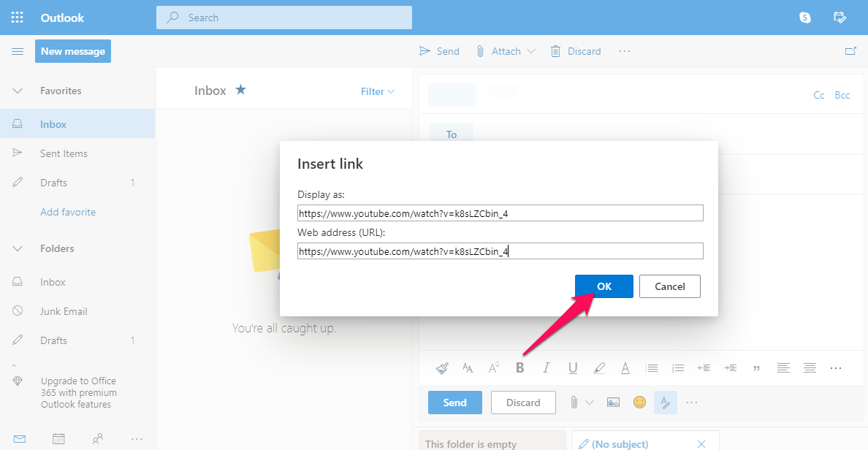Click the blue Send button
The width and height of the screenshot is (868, 450).
455,403
